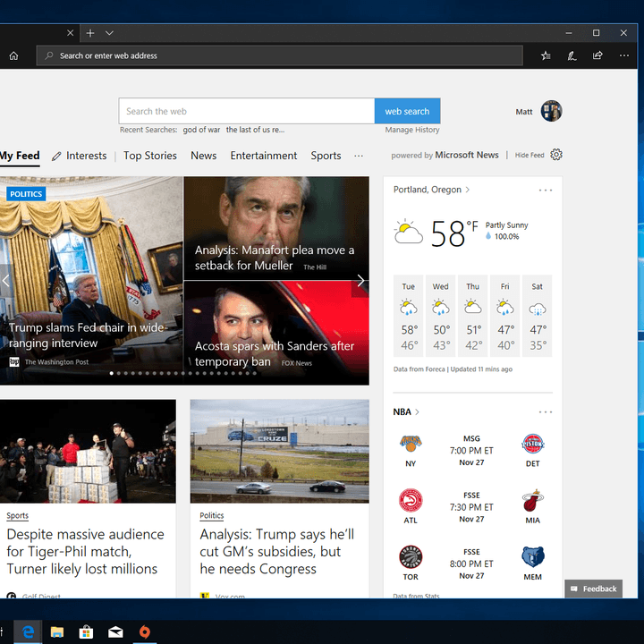Open Matt's profile avatar
This screenshot has width=644, height=644.
pyautogui.click(x=551, y=111)
